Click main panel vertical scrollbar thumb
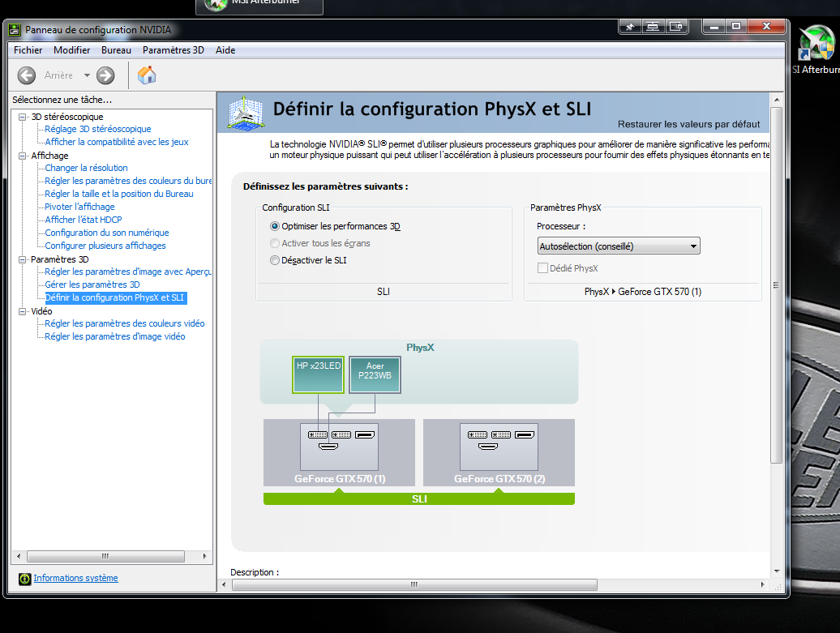Image resolution: width=840 pixels, height=633 pixels. tap(776, 285)
